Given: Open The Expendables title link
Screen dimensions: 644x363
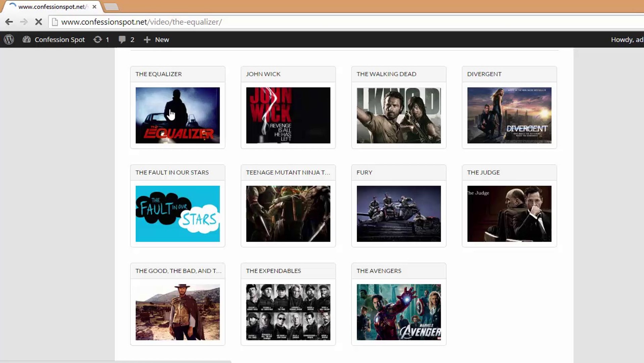Looking at the screenshot, I should click(273, 271).
